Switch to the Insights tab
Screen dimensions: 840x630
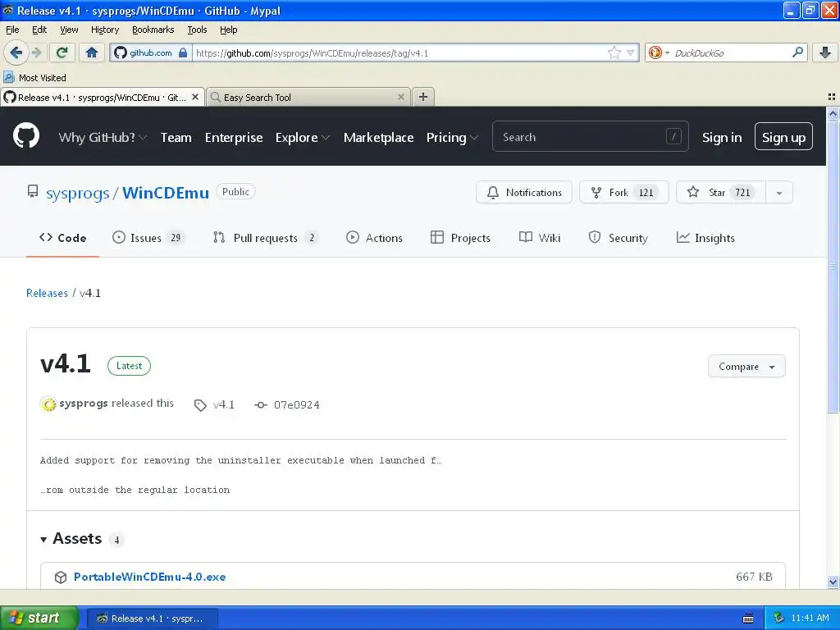click(705, 238)
